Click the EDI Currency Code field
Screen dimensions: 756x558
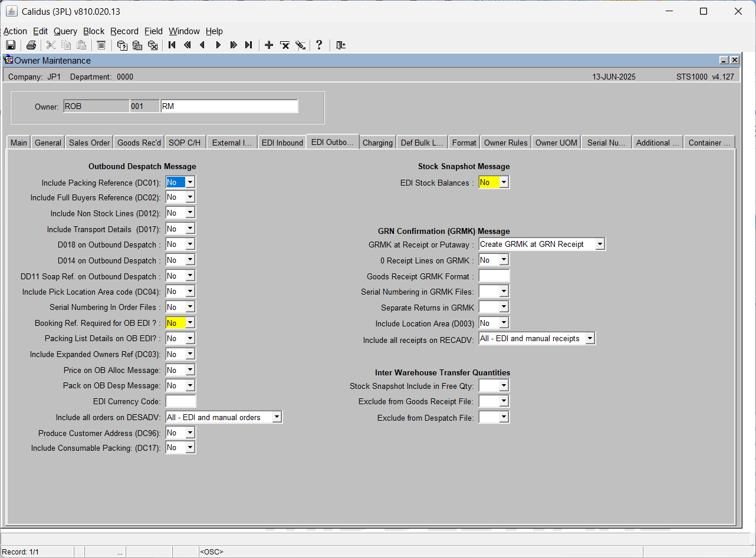point(180,401)
